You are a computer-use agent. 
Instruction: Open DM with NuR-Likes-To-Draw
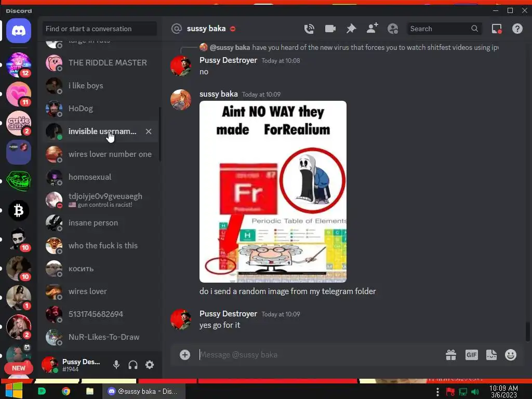100,337
